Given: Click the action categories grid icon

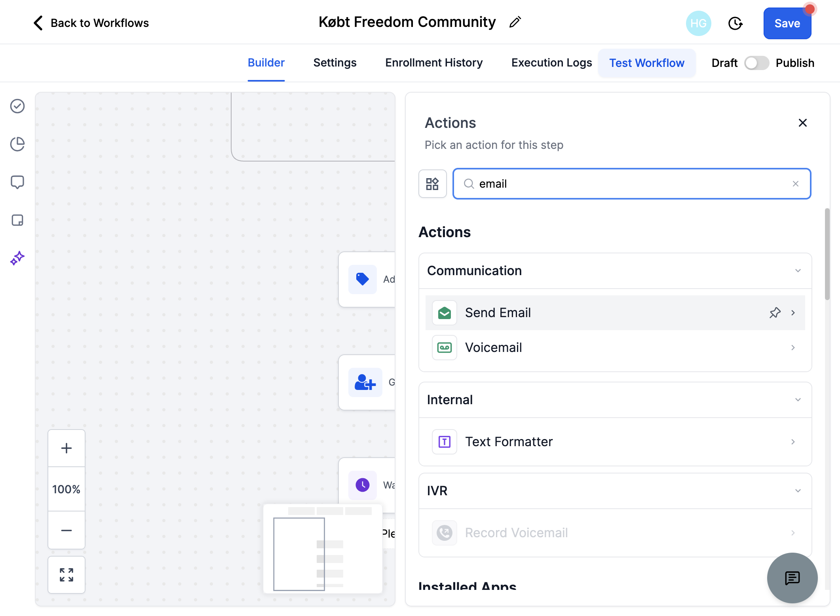Looking at the screenshot, I should [432, 184].
